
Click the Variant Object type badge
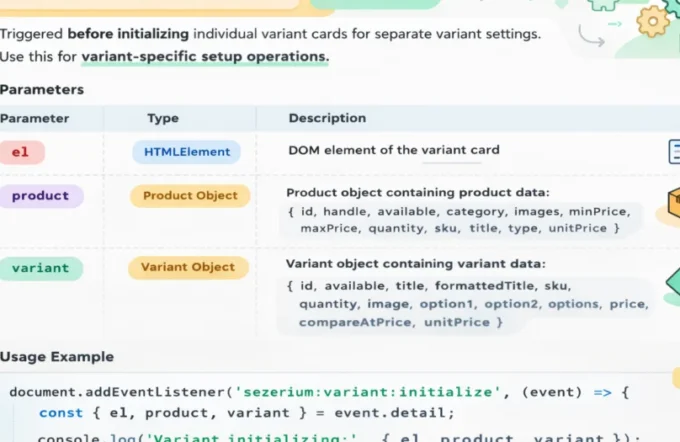[188, 267]
